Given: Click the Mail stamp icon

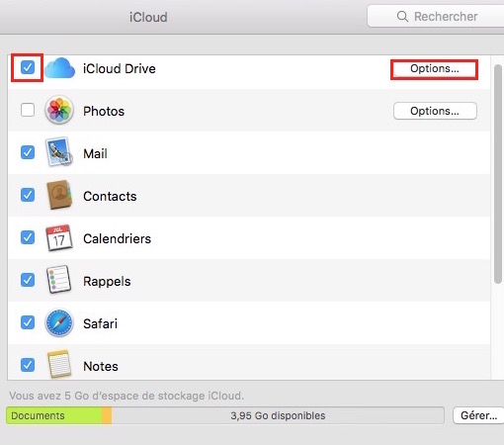Looking at the screenshot, I should pyautogui.click(x=59, y=152).
